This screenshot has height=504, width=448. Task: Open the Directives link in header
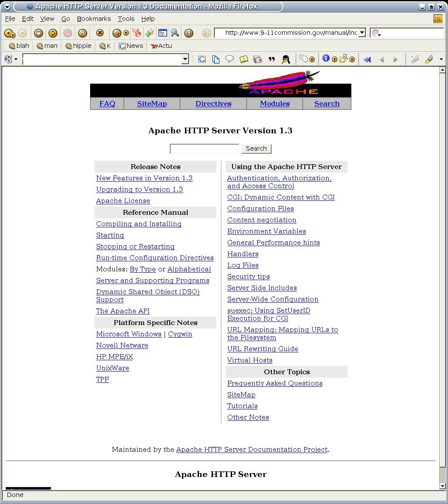(213, 104)
